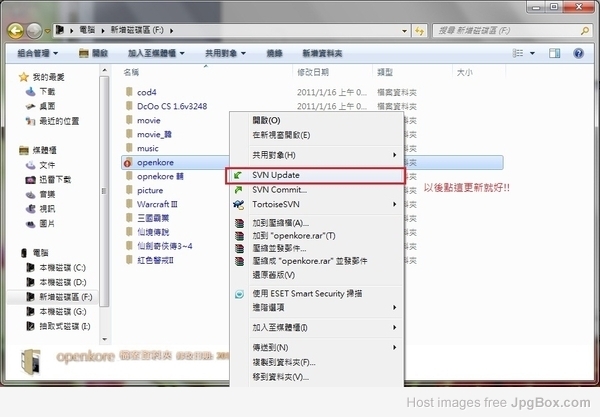The height and width of the screenshot is (417, 600).
Task: Click the ESET Smart Security scan icon
Action: [238, 293]
